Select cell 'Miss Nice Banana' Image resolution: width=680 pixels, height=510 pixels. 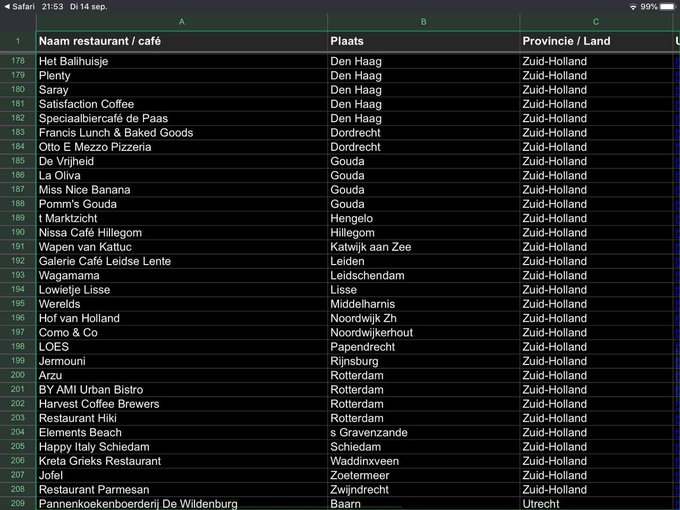182,190
